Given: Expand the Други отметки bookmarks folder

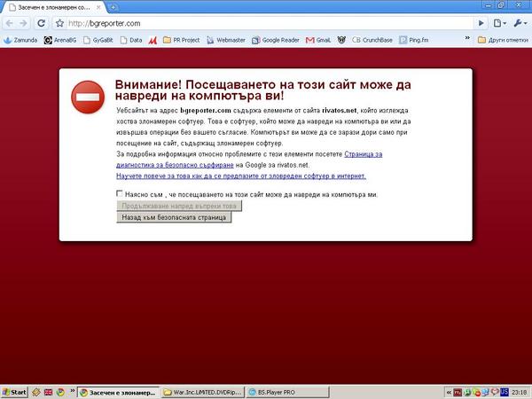Looking at the screenshot, I should coord(503,40).
